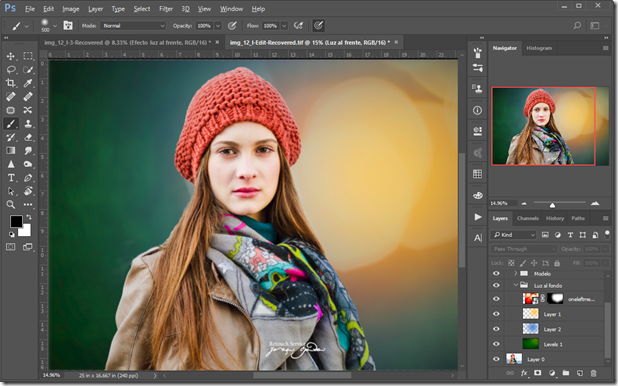Screen dimensions: 618x386
Task: Select the Eraser tool
Action: click(28, 137)
